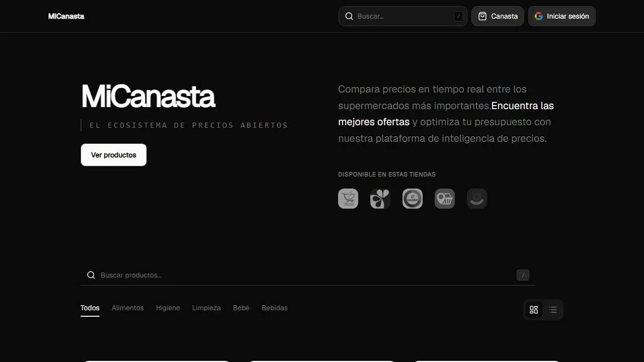
Task: Click the map pin basket store logo
Action: pos(445,199)
